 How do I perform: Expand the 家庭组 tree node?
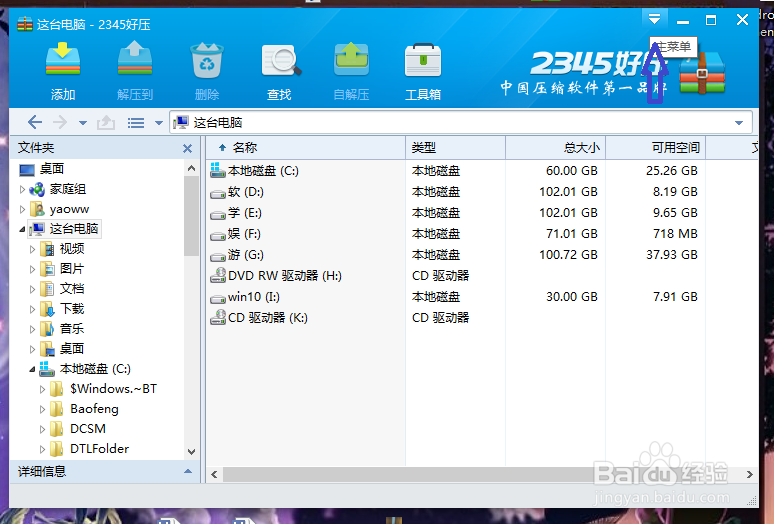coord(22,189)
